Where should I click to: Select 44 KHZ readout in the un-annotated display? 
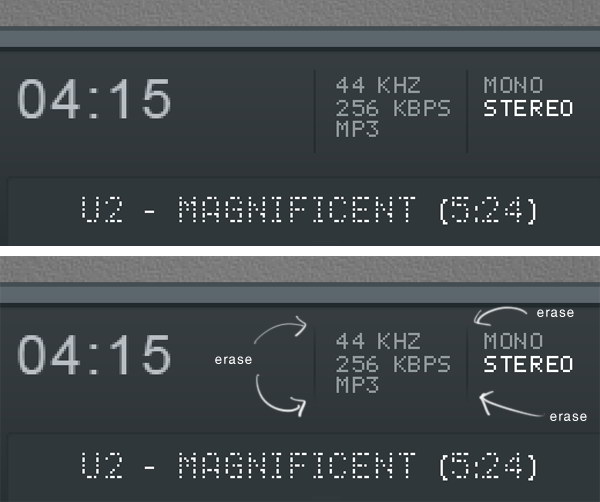point(378,86)
